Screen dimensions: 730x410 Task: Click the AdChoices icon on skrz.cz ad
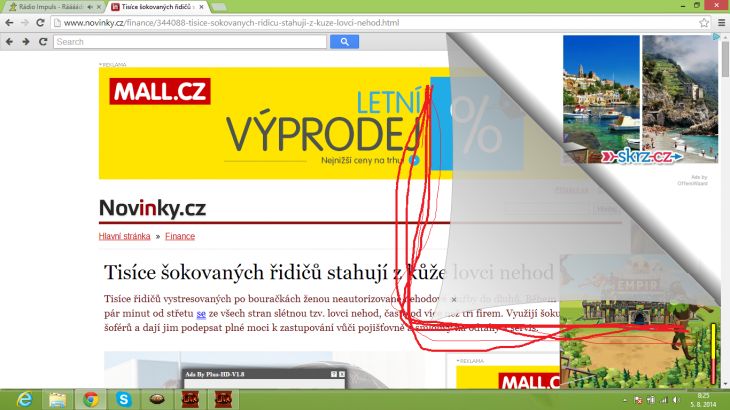click(716, 37)
